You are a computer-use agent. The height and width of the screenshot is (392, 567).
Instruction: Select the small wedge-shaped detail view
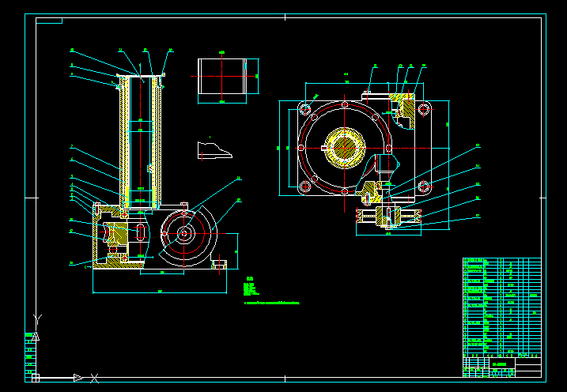215,150
